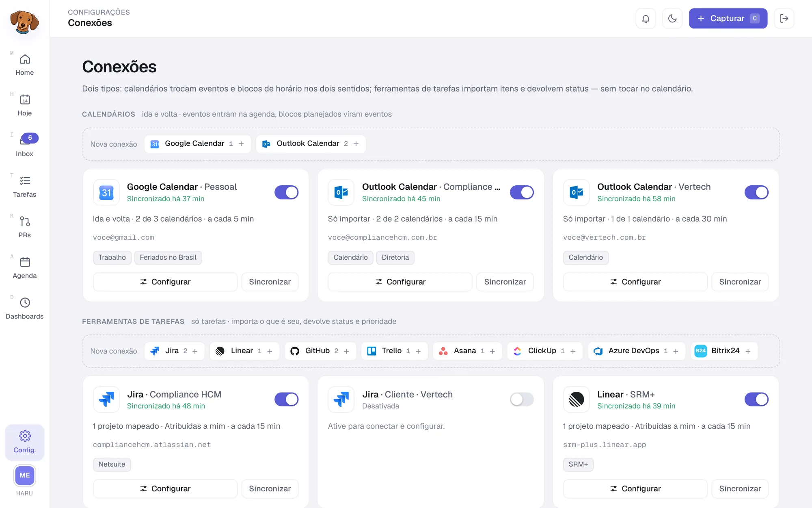Click Calendário tag in Vertech card
The width and height of the screenshot is (812, 508).
[x=586, y=258]
